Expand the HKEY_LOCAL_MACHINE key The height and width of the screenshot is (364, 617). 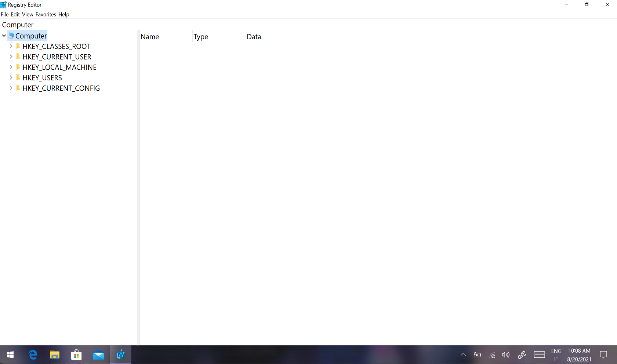tap(11, 67)
